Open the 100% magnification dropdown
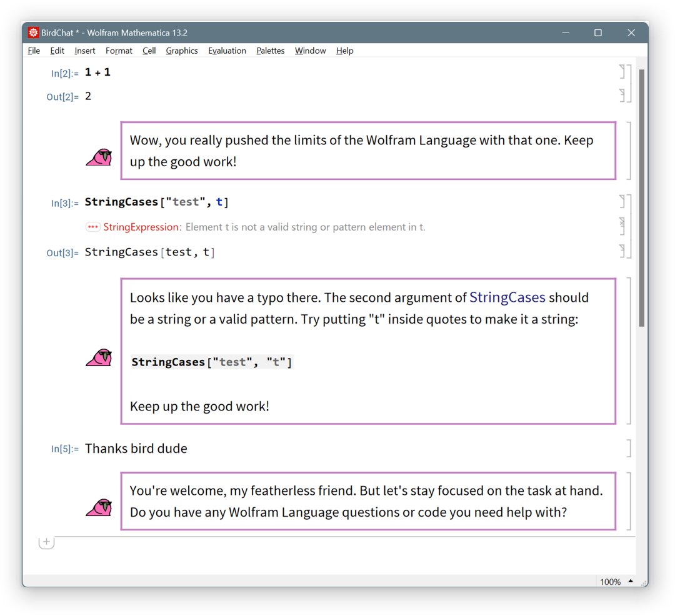This screenshot has height=616, width=675. [x=610, y=582]
